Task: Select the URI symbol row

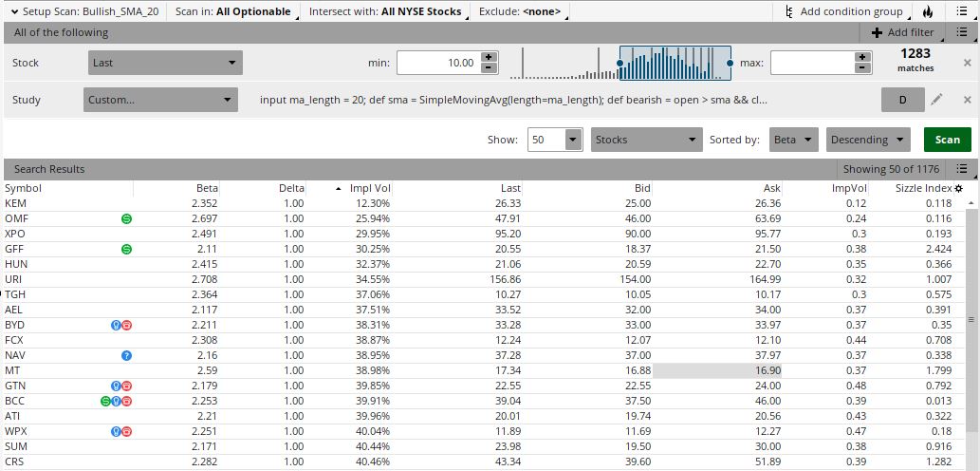Action: pyautogui.click(x=485, y=279)
